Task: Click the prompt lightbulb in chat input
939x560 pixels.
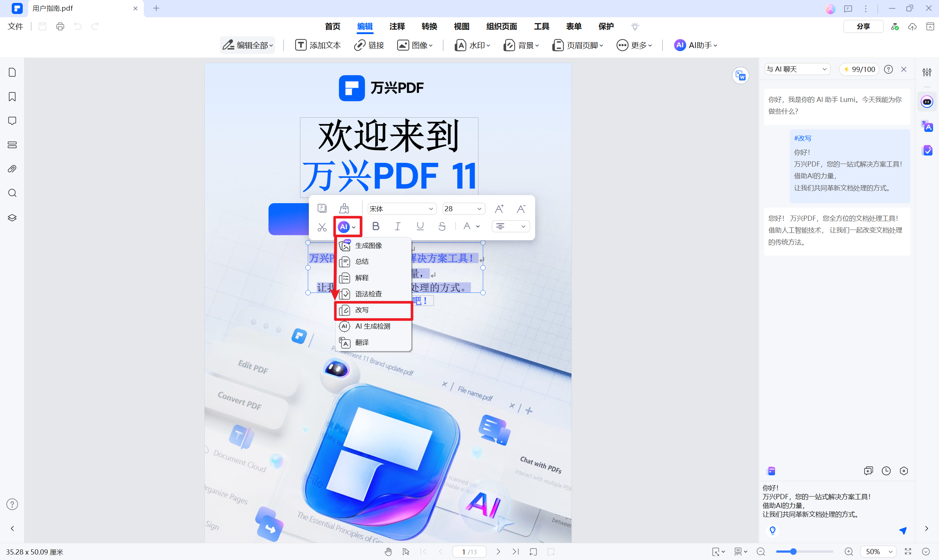Action: click(772, 531)
